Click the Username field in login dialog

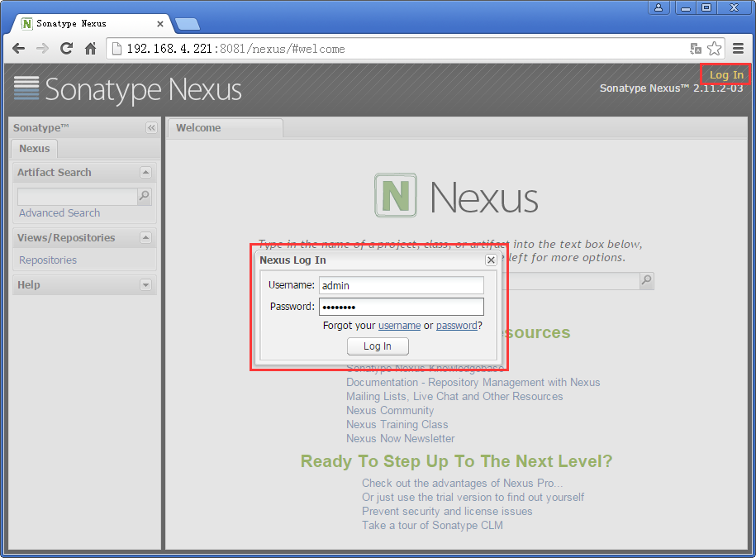coord(402,285)
